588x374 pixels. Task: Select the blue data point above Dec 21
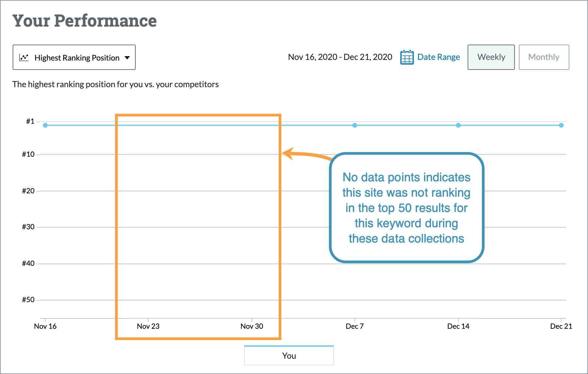tap(561, 125)
